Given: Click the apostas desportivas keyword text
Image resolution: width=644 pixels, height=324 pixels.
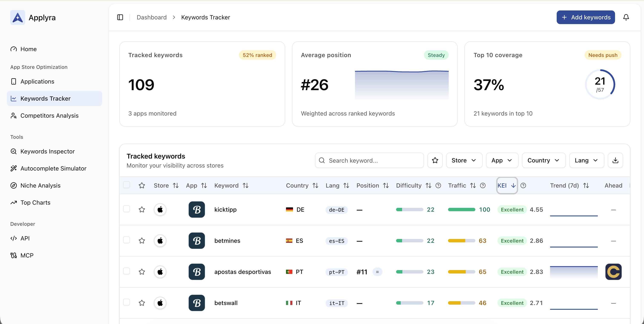Looking at the screenshot, I should pos(243,272).
